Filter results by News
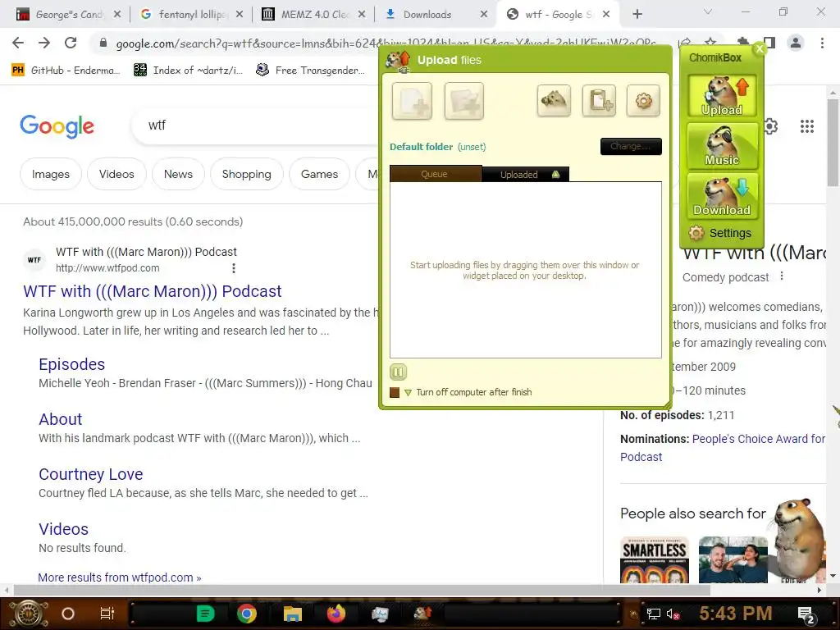Viewport: 840px width, 630px height. tap(178, 174)
